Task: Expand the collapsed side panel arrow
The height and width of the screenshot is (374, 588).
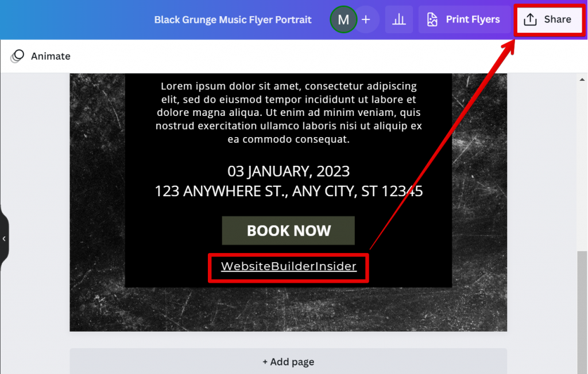Action: (x=4, y=239)
